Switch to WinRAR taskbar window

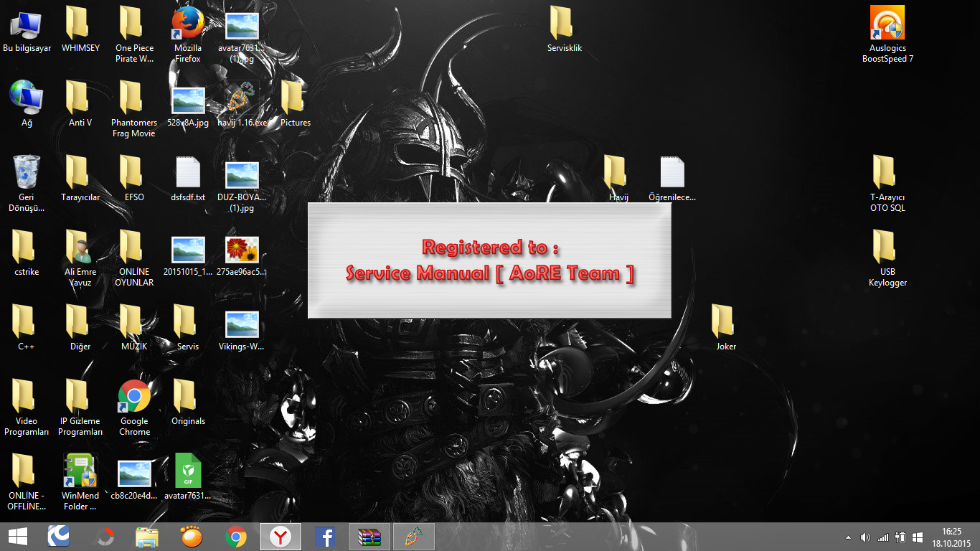coord(369,537)
